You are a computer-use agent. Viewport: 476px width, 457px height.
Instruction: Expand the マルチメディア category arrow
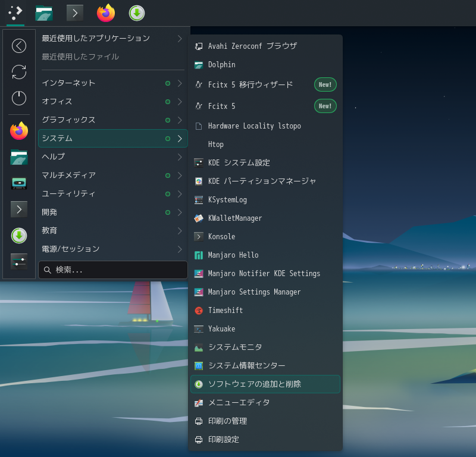[x=180, y=176]
